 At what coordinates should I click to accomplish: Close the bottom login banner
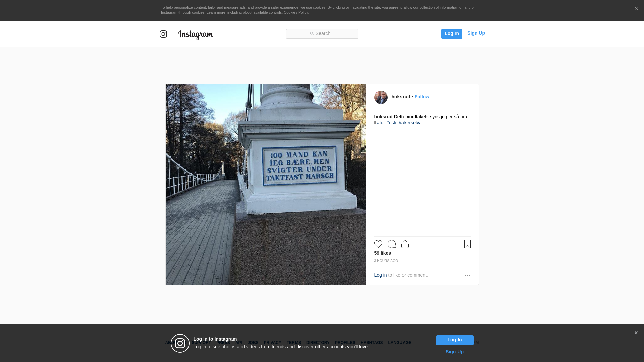pyautogui.click(x=636, y=333)
